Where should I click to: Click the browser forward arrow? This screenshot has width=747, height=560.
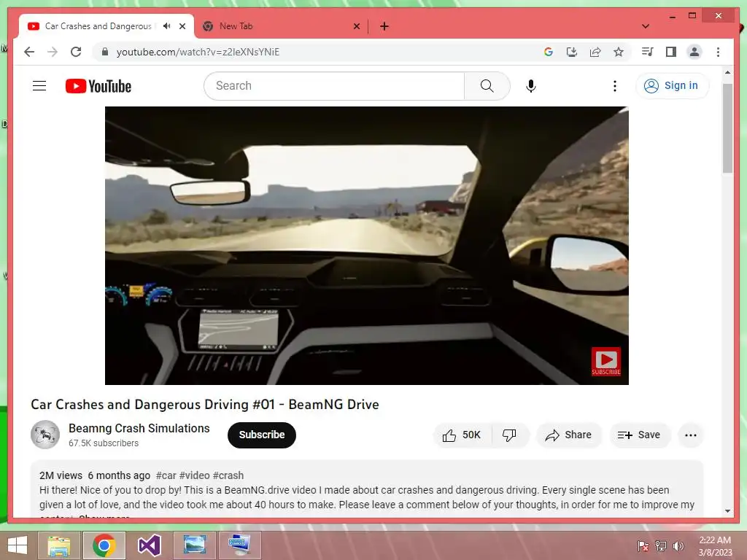click(x=53, y=52)
